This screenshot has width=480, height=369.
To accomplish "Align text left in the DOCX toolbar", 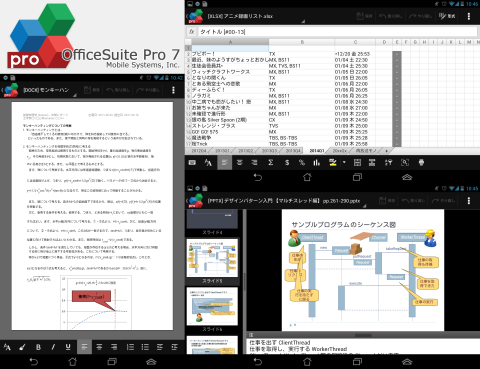I will pos(84,347).
